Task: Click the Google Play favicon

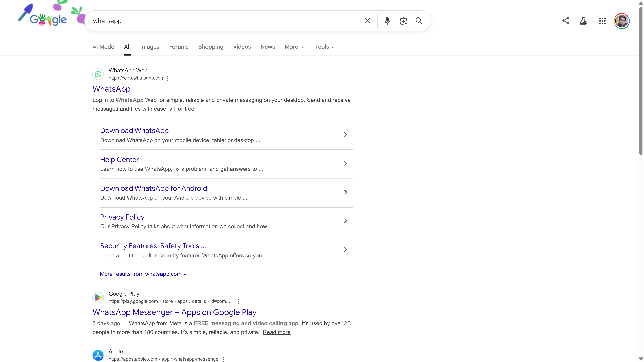Action: coord(98,298)
